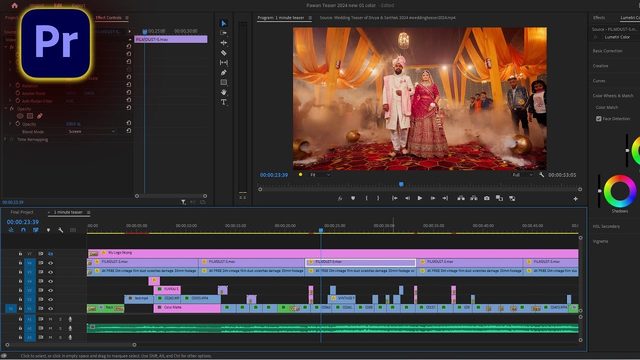Select the Rectangle shape tool
This screenshot has width=640, height=360.
(224, 82)
